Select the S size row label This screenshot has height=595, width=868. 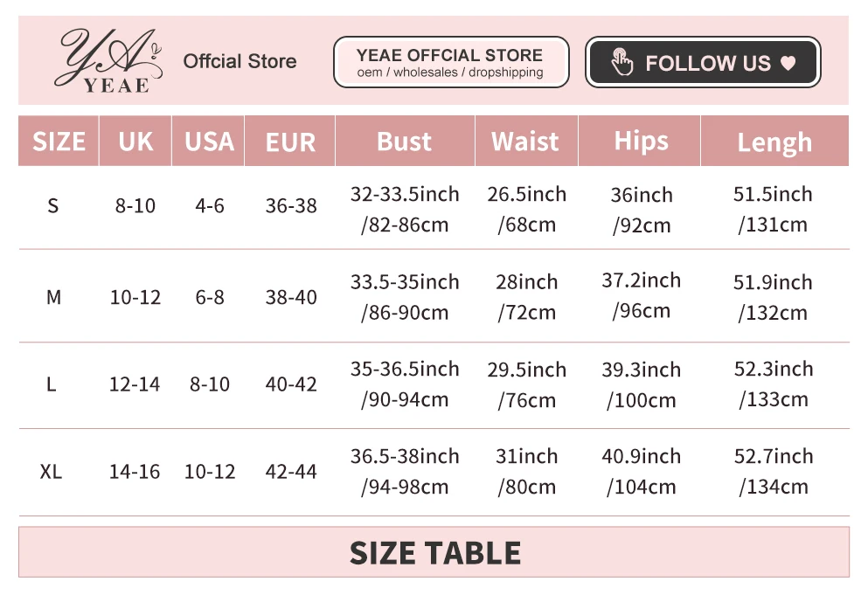pos(53,206)
